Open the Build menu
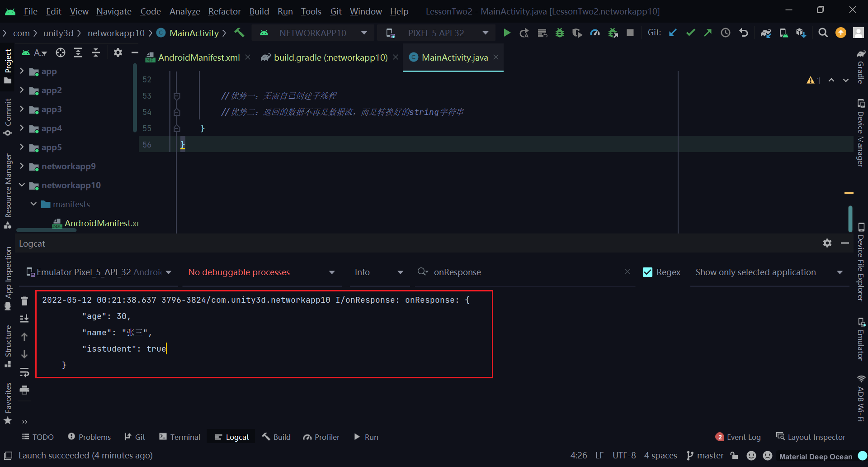The image size is (868, 467). pos(259,11)
